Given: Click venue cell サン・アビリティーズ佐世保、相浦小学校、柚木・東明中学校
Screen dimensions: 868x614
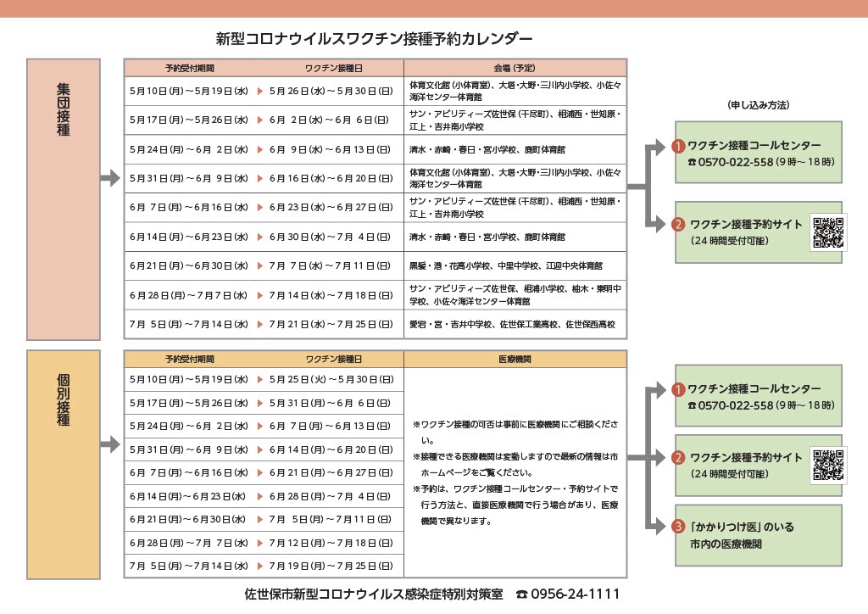Looking at the screenshot, I should click(x=515, y=295).
